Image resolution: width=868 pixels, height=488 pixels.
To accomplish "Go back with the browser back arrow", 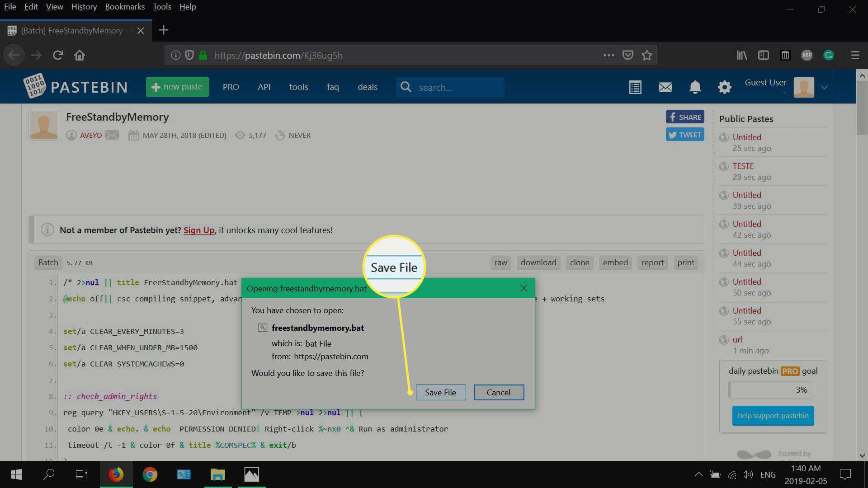I will (14, 55).
